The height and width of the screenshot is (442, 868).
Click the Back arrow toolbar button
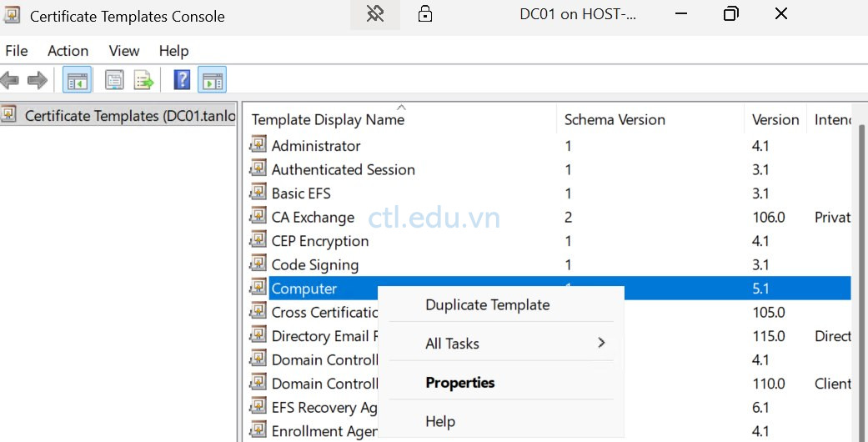click(x=9, y=81)
